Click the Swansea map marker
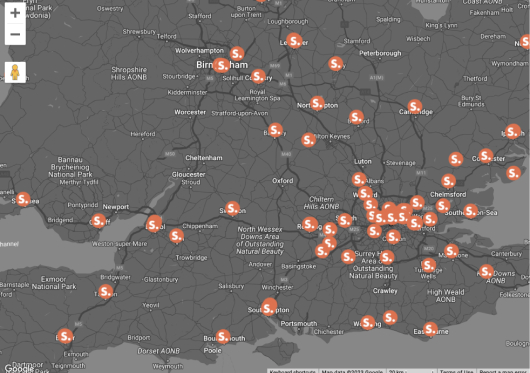Screen dimensions: 530x373 click(23, 199)
